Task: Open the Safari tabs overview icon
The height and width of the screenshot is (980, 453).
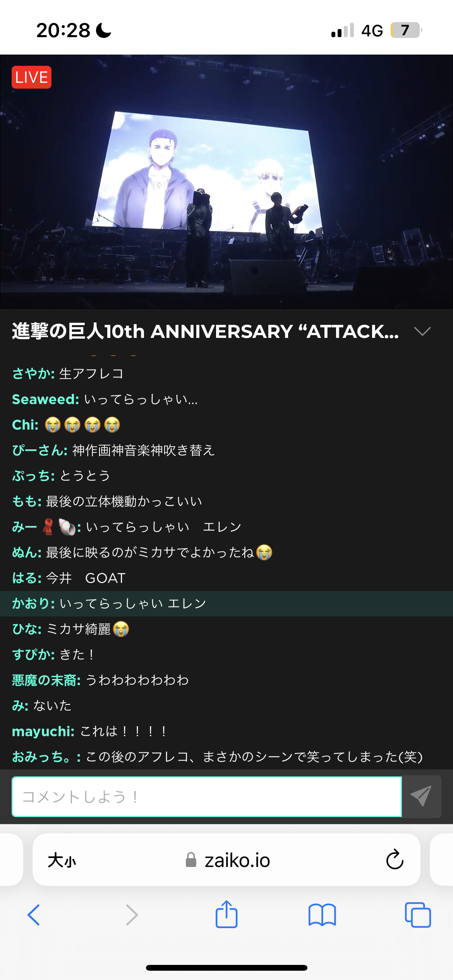Action: click(418, 915)
